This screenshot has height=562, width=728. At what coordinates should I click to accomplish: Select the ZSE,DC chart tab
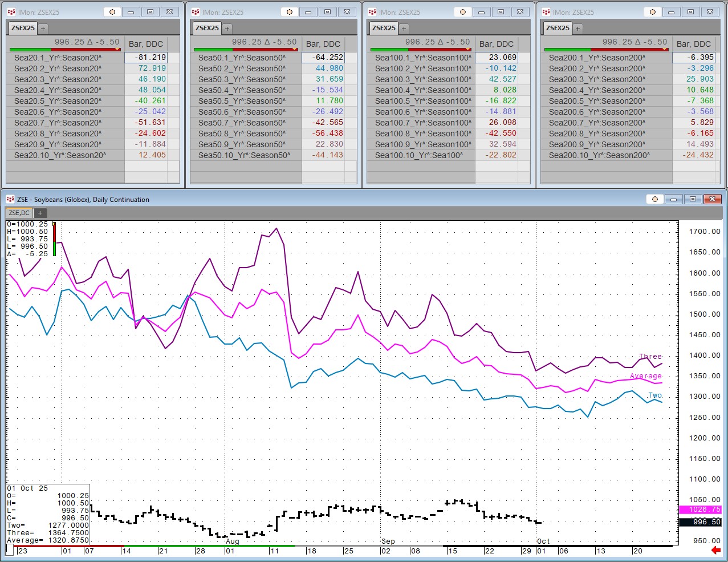tap(19, 213)
